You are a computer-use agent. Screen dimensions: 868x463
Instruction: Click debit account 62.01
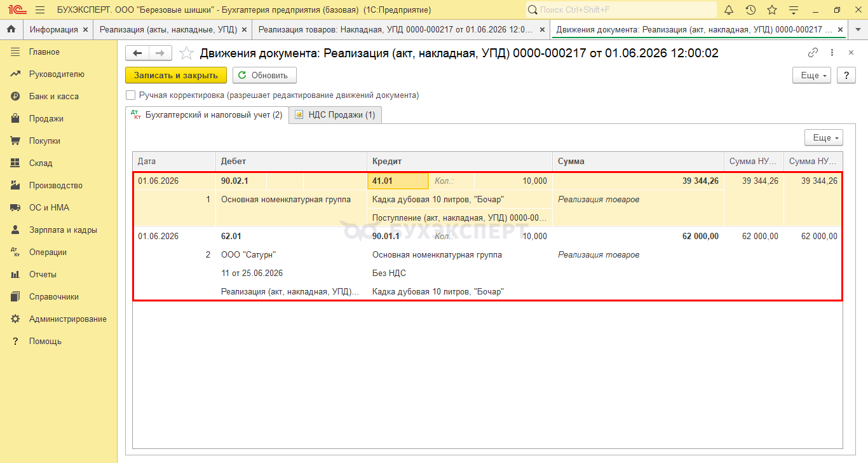[231, 237]
